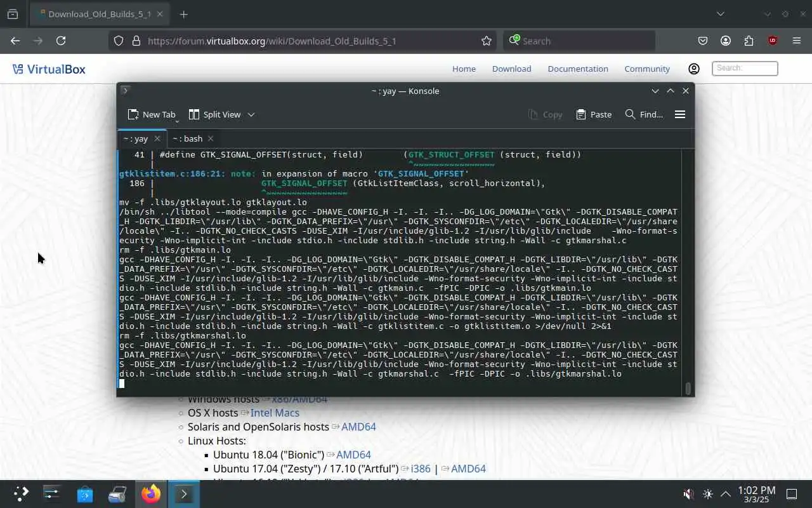
Task: Open AMD64 link for Ubuntu 18.04 Bionic
Action: (x=353, y=455)
